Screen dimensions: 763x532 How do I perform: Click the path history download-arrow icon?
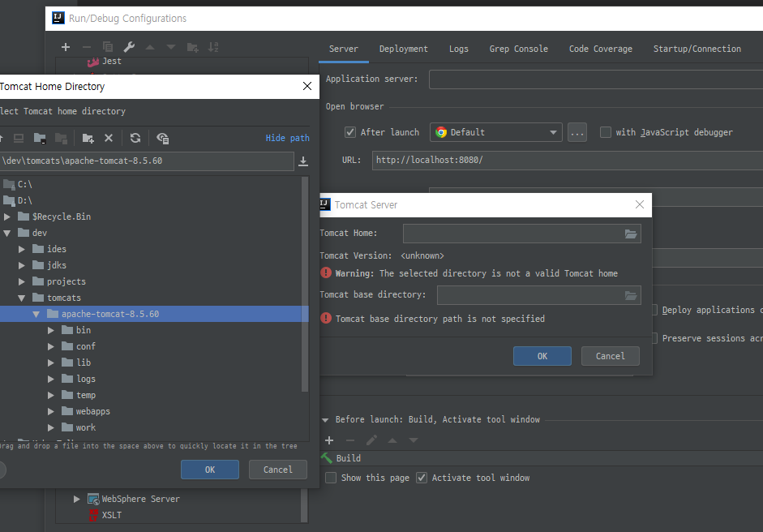point(303,161)
